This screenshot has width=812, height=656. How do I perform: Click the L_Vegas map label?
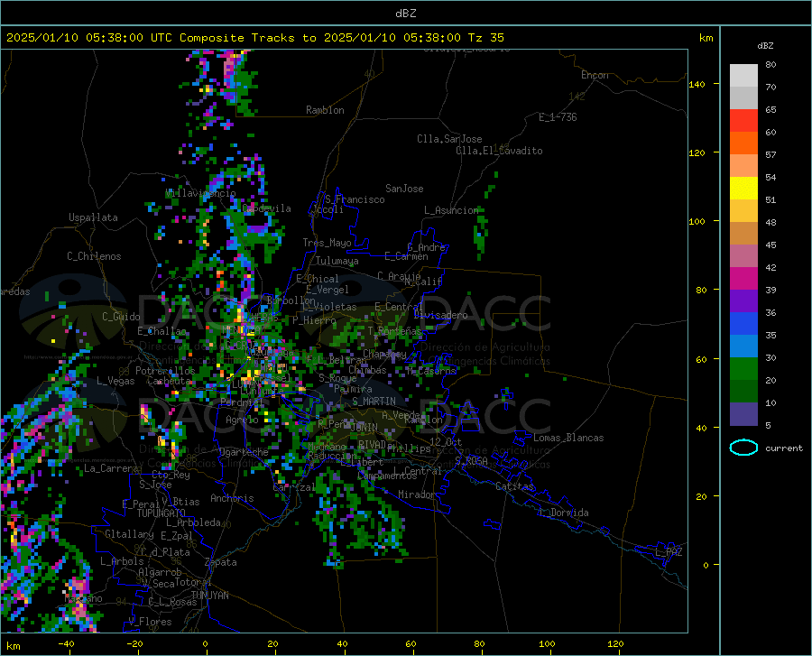point(115,381)
